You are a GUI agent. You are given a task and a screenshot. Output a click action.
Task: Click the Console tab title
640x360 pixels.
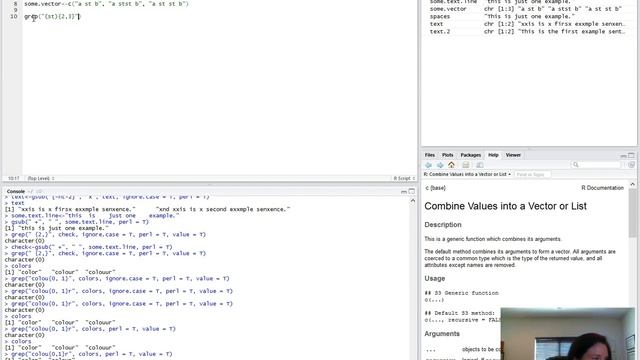point(16,191)
